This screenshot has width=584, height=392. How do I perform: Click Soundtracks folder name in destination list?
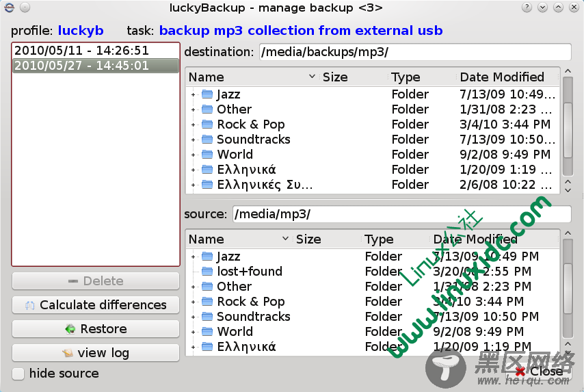click(254, 140)
